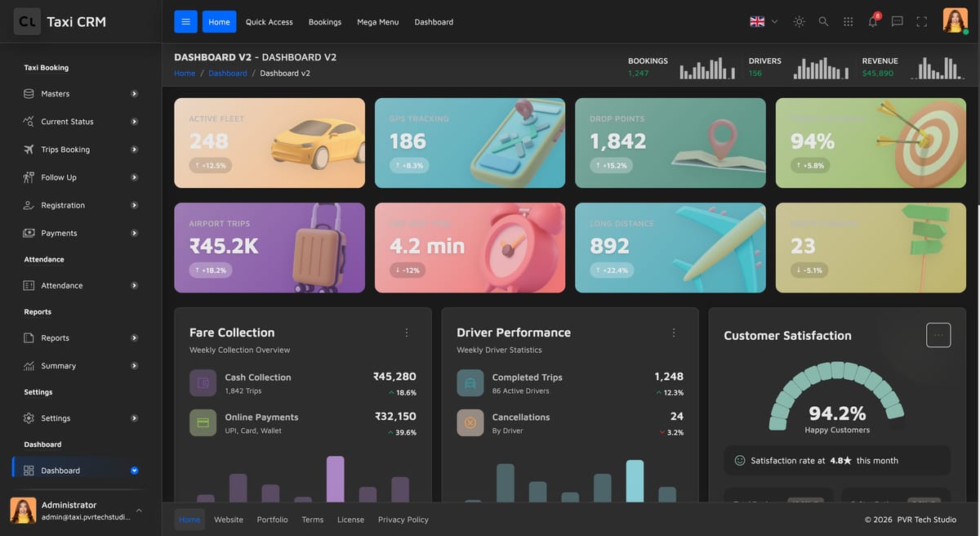Image resolution: width=980 pixels, height=536 pixels.
Task: Toggle light mode with the sun icon
Action: 799,22
